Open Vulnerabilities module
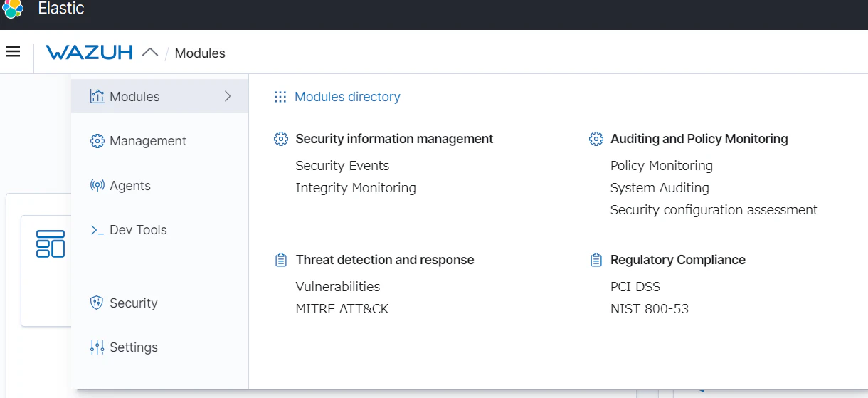This screenshot has width=868, height=398. click(x=338, y=287)
